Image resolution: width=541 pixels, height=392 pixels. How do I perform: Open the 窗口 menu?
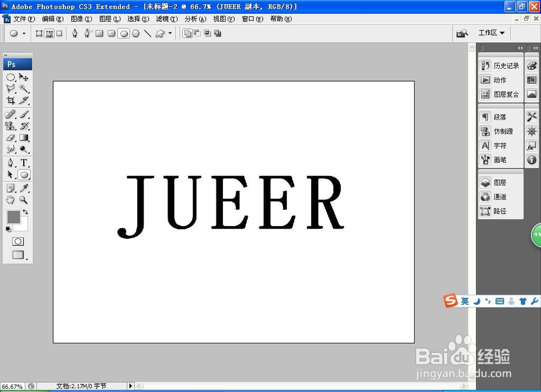coord(252,19)
